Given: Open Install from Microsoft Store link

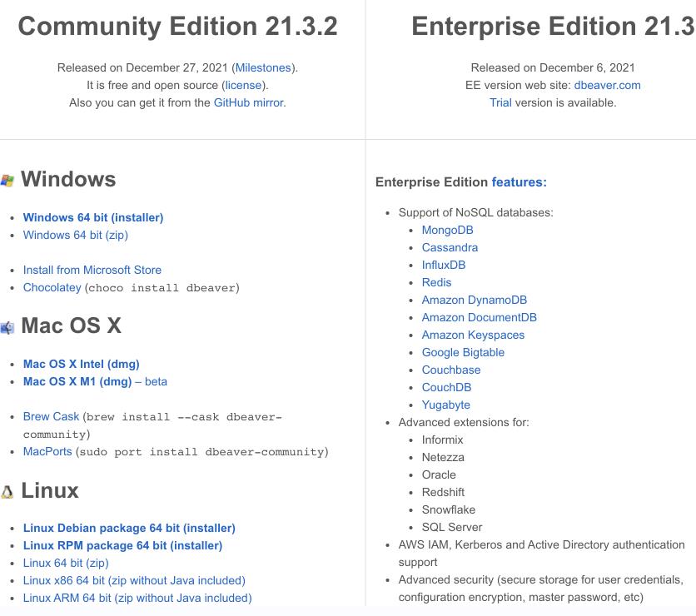Looking at the screenshot, I should click(x=92, y=270).
